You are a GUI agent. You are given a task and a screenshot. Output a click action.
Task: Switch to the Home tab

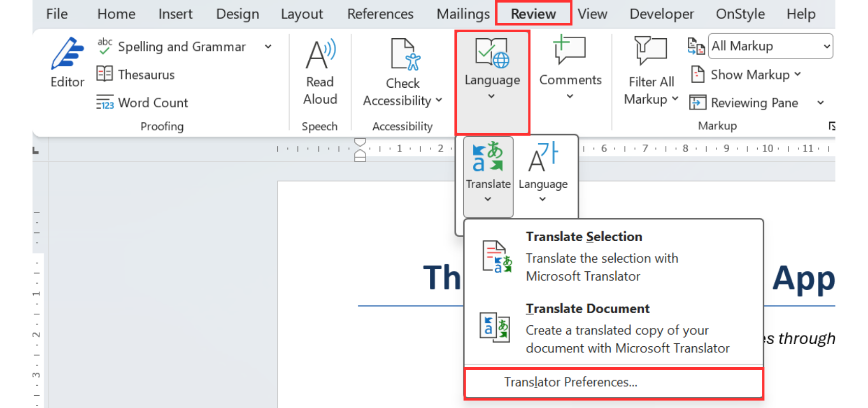pyautogui.click(x=116, y=14)
